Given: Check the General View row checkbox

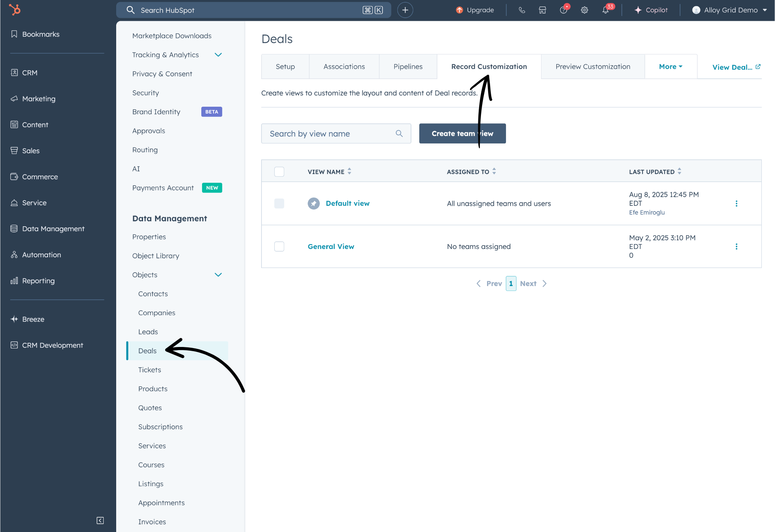Looking at the screenshot, I should (x=279, y=247).
